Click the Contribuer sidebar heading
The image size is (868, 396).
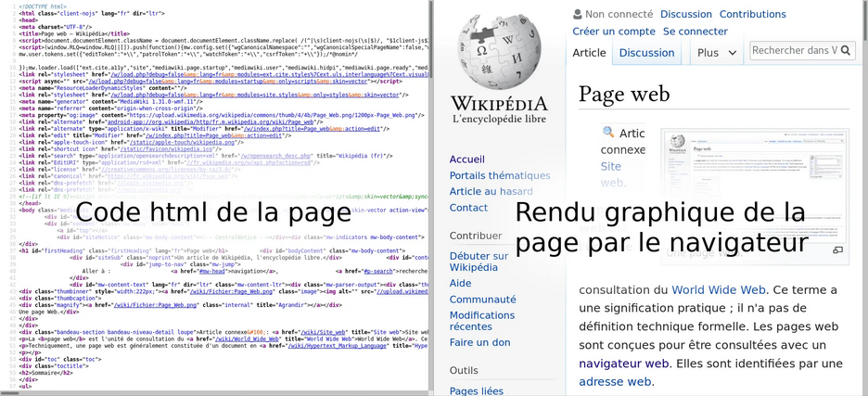point(476,236)
